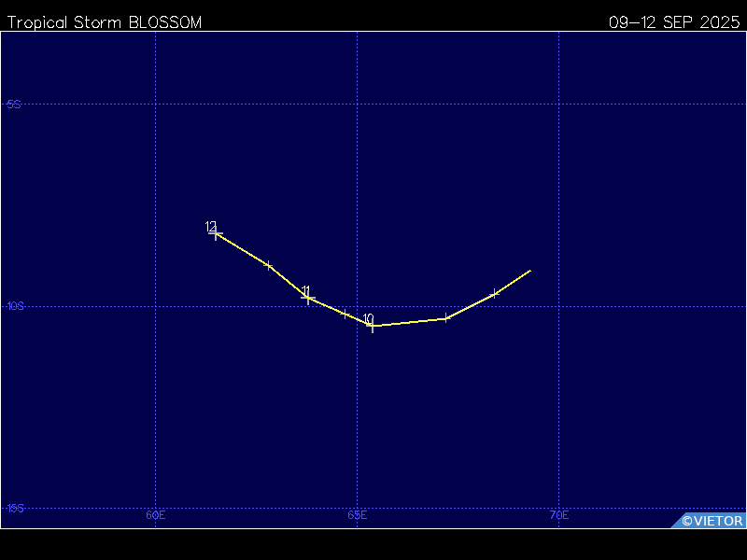This screenshot has width=747, height=560.
Task: Click the 60E and 10S gridline intersection
Action: [155, 306]
